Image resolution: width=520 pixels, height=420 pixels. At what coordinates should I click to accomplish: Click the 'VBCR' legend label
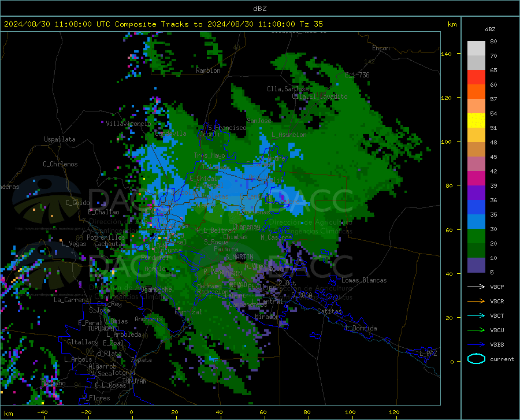(497, 302)
